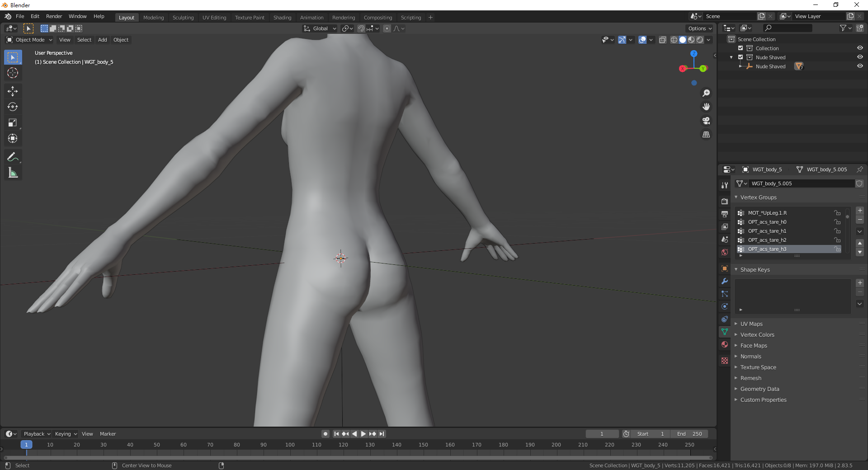Open the viewport Add menu
The image size is (868, 470).
click(103, 40)
